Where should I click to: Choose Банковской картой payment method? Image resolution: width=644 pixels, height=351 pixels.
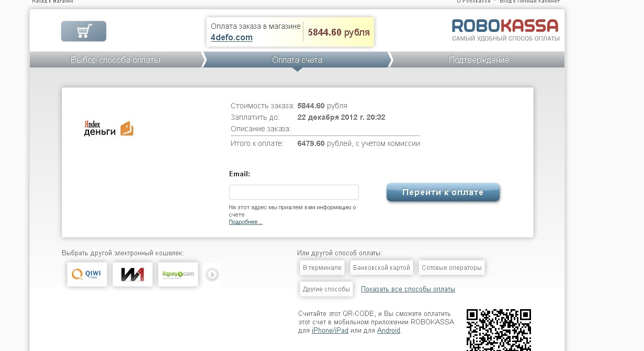(381, 267)
